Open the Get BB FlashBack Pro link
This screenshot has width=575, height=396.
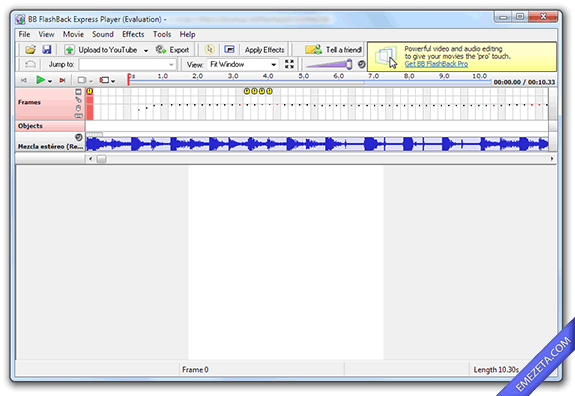pyautogui.click(x=436, y=64)
